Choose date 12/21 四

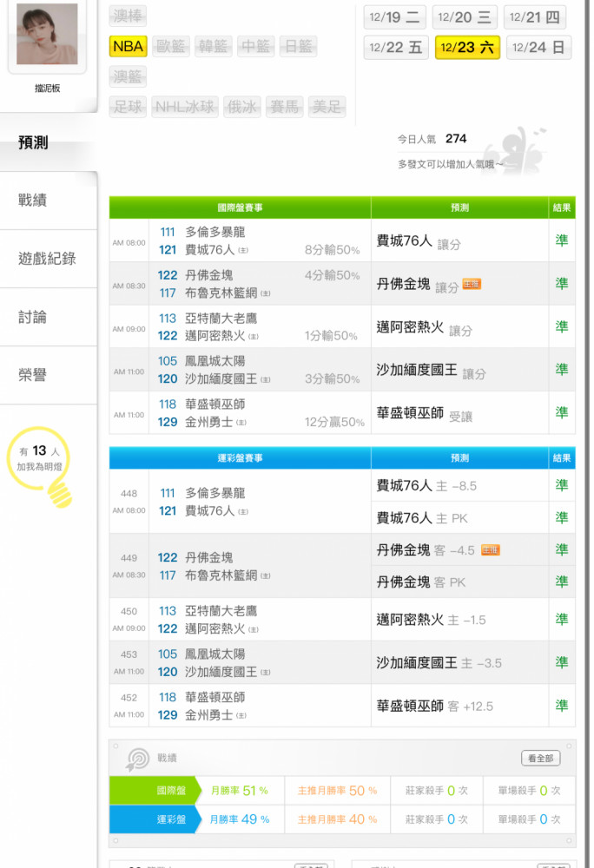point(535,17)
